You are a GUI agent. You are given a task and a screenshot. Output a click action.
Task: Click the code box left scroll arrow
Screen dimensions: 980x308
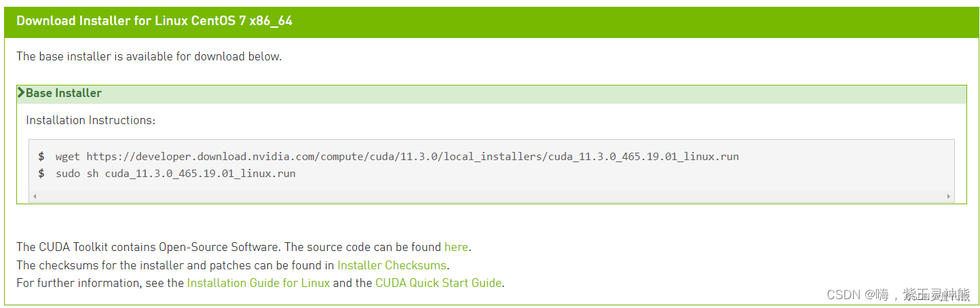[x=34, y=196]
